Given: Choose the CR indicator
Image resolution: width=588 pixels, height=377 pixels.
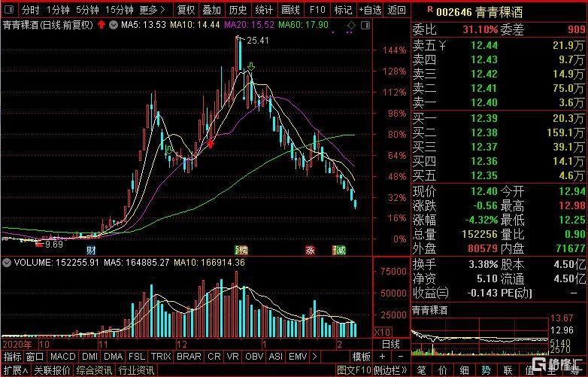Looking at the screenshot, I should pyautogui.click(x=214, y=357).
